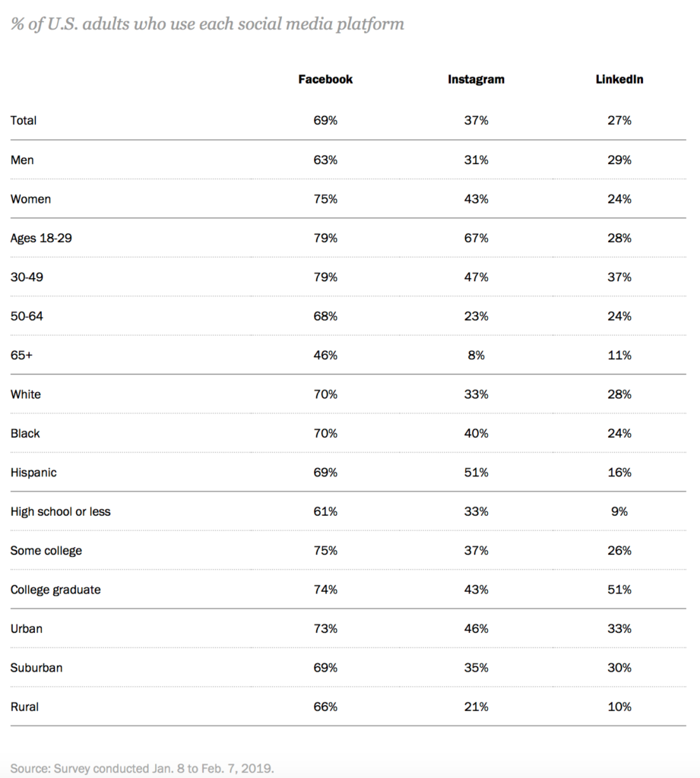Click Instagram value 8% for 65+
The image size is (700, 778).
[476, 356]
